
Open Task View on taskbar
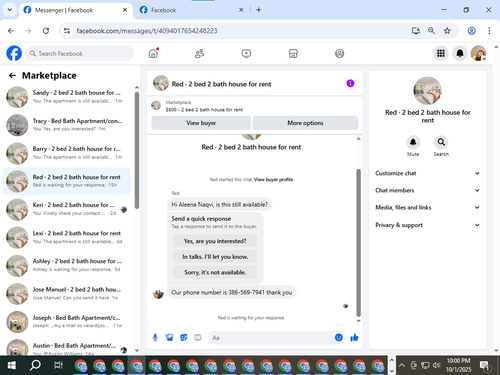(x=58, y=365)
